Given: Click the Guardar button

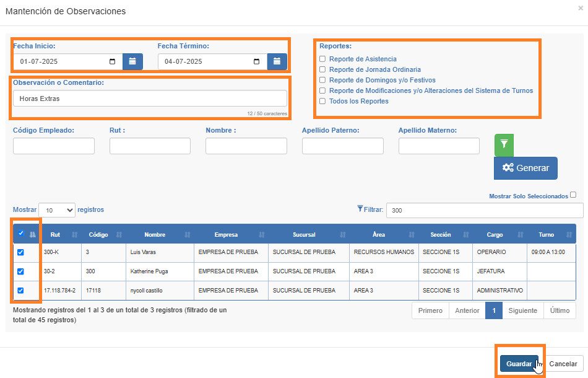Looking at the screenshot, I should [519, 363].
